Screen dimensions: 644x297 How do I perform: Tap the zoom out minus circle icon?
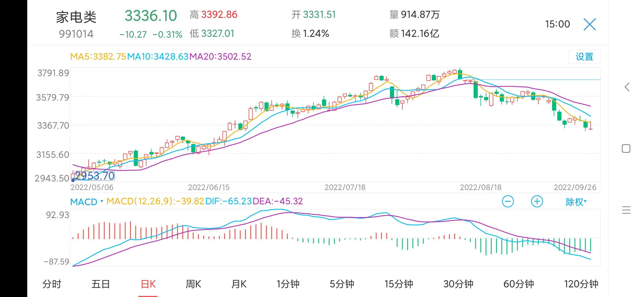(x=508, y=202)
